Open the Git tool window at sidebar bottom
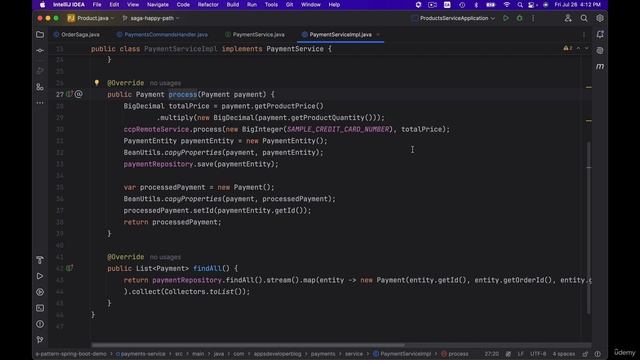 tap(40, 340)
